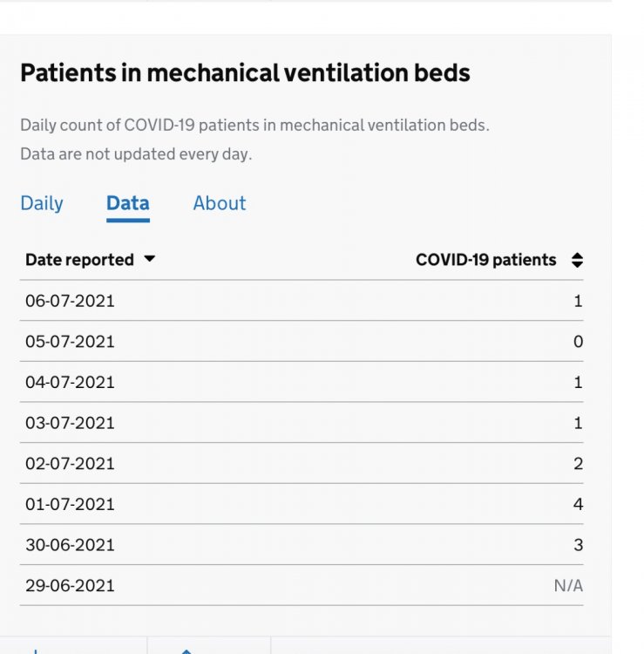
Task: Sort by Date reported descending arrow
Action: click(x=150, y=260)
